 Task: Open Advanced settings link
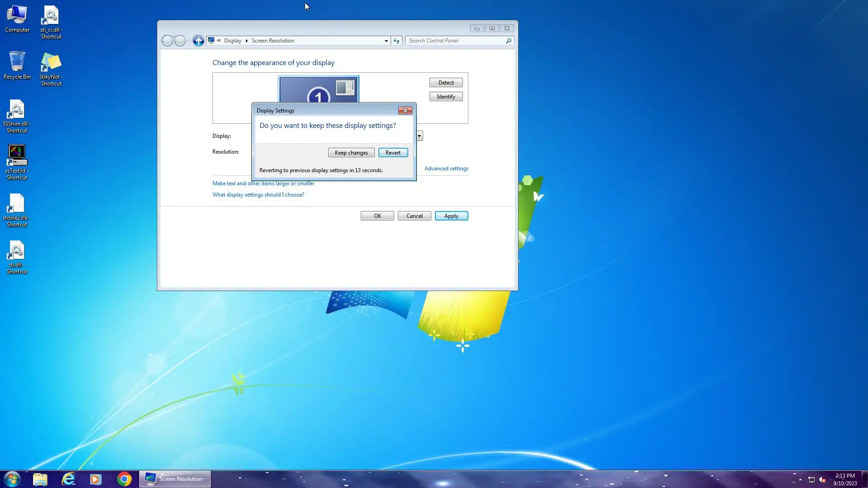click(x=446, y=169)
